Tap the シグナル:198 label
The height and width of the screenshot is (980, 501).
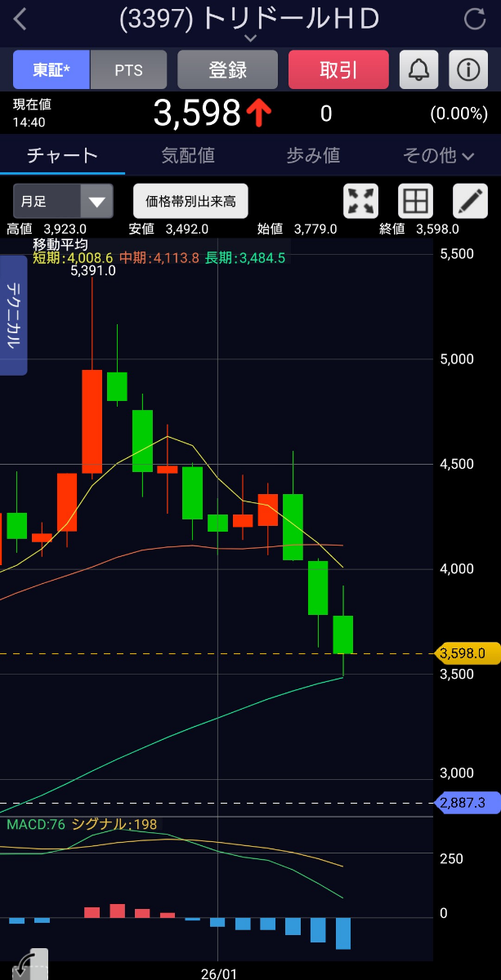[x=114, y=825]
